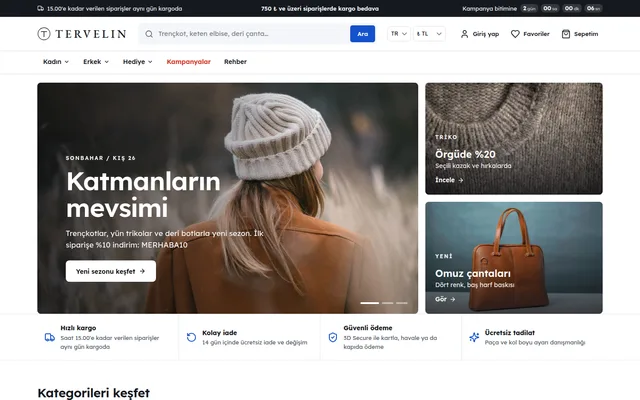This screenshot has width=640, height=400.
Task: Click the Kategorileri keşfet heading
Action: 93,393
